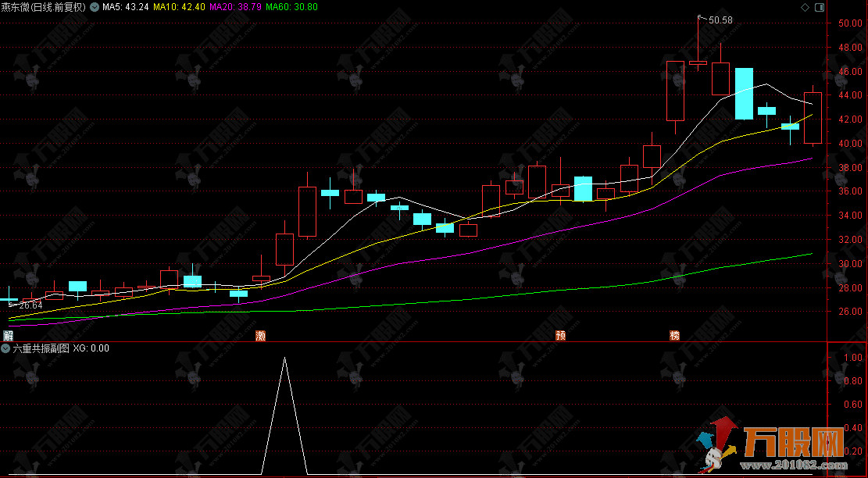Expand dropdown next to 燕东微 chart title

click(95, 7)
